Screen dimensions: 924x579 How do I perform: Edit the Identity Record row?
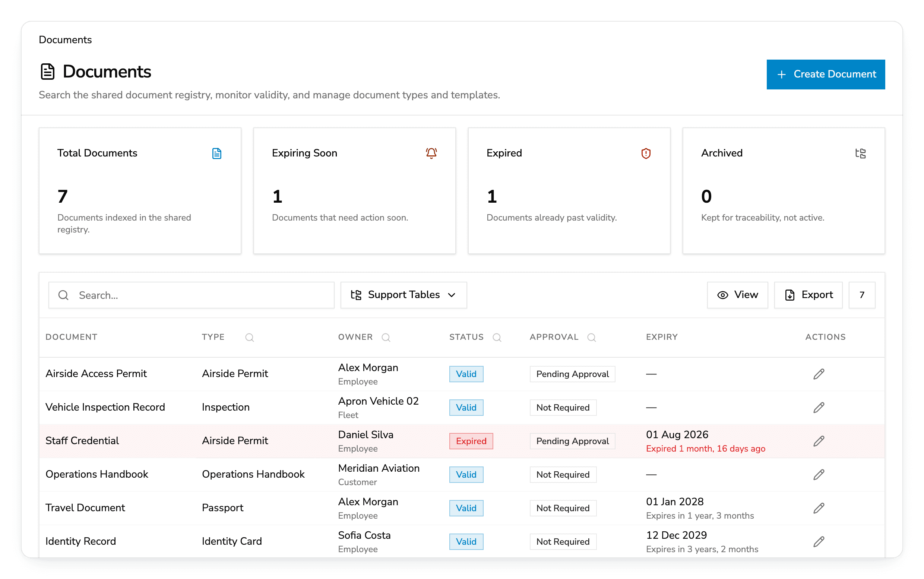click(819, 541)
